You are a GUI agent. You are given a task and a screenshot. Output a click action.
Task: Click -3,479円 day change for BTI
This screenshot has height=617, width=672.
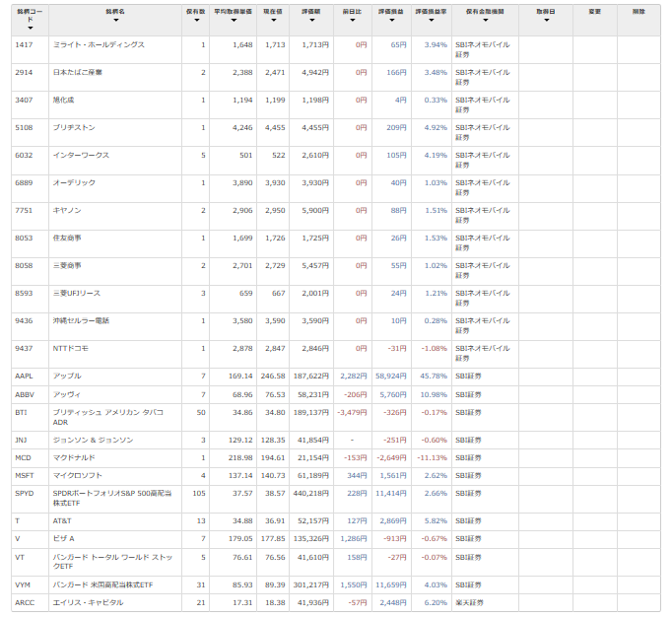(352, 412)
